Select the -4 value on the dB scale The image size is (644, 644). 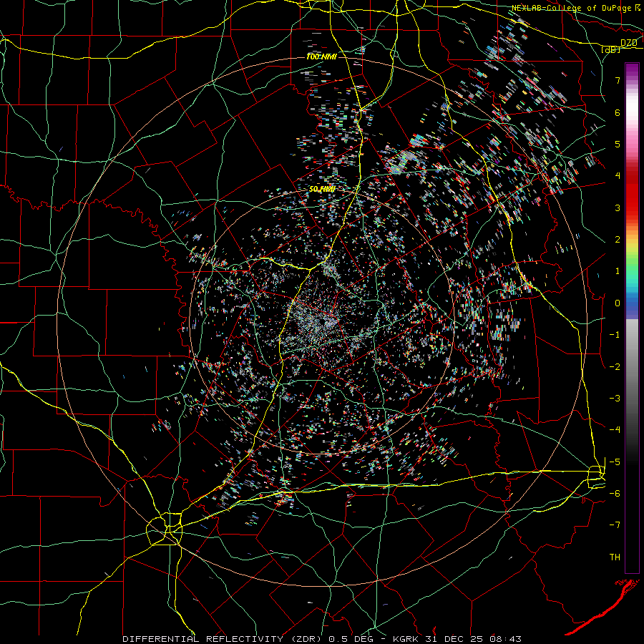point(615,430)
